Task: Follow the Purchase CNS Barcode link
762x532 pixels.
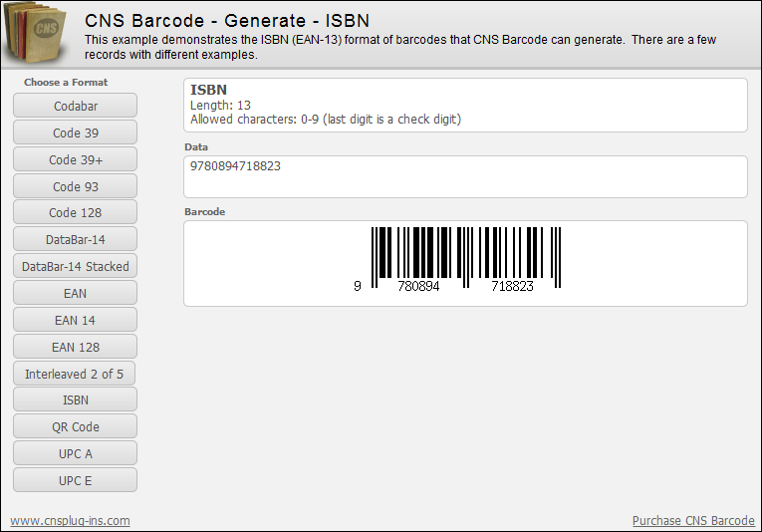Action: click(x=693, y=521)
